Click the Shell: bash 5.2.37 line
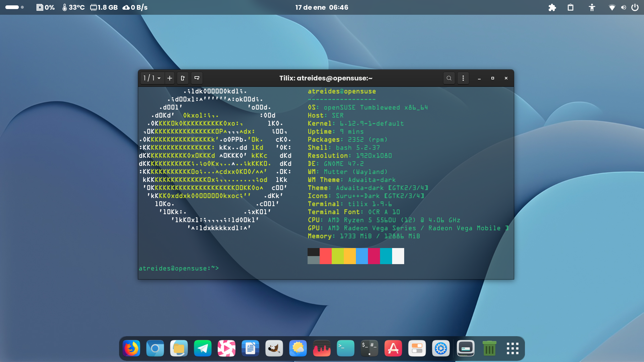This screenshot has width=644, height=362. (344, 148)
